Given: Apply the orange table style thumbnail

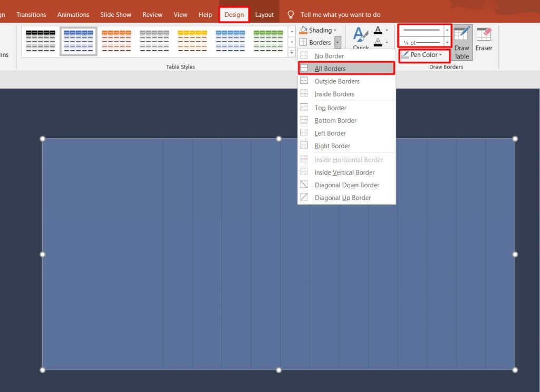Looking at the screenshot, I should [x=117, y=41].
